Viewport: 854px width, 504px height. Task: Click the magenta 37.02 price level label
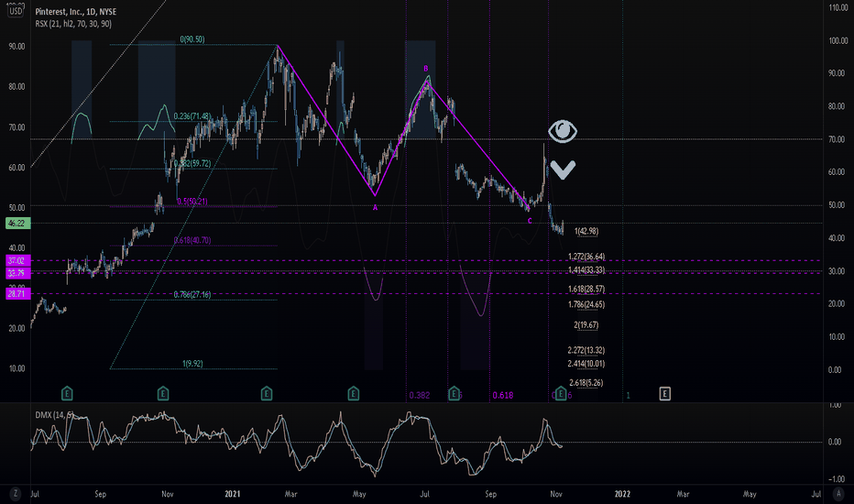[18, 260]
